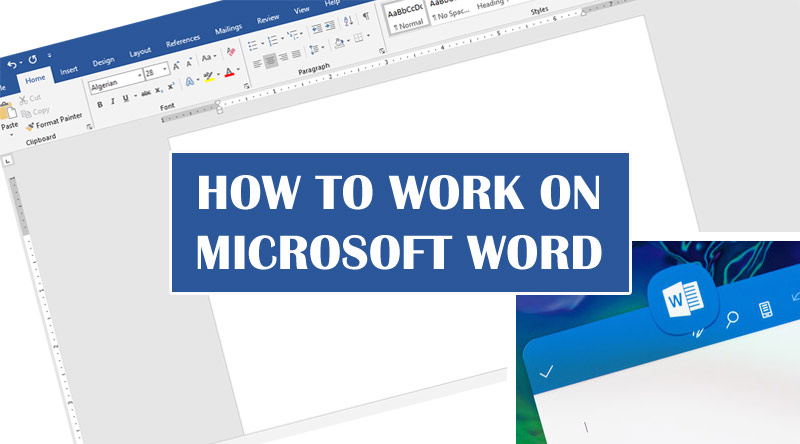Image resolution: width=800 pixels, height=444 pixels.
Task: Tap the search magnifier on mobile Word
Action: [x=732, y=318]
